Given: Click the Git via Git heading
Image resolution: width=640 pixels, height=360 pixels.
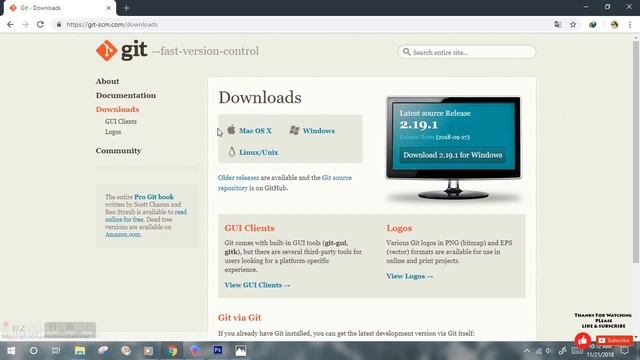Looking at the screenshot, I should pyautogui.click(x=240, y=317).
